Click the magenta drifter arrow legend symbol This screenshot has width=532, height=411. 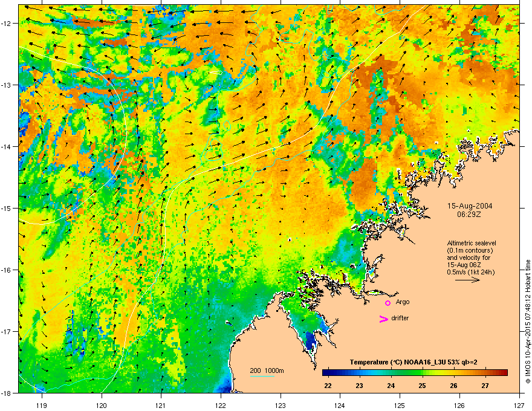[383, 319]
